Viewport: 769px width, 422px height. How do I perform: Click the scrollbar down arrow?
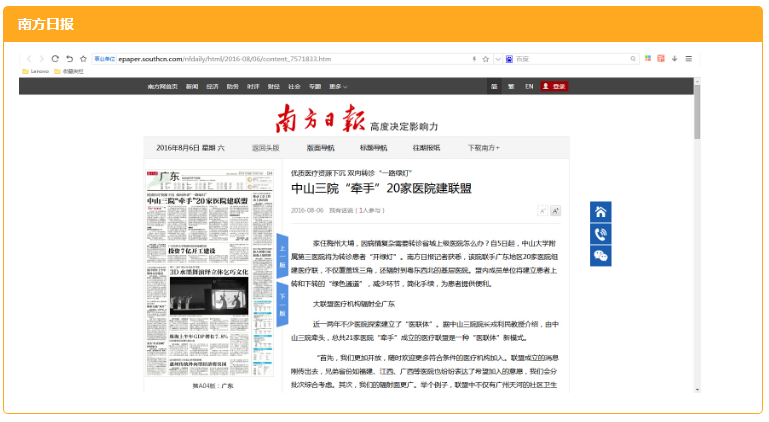tap(697, 390)
